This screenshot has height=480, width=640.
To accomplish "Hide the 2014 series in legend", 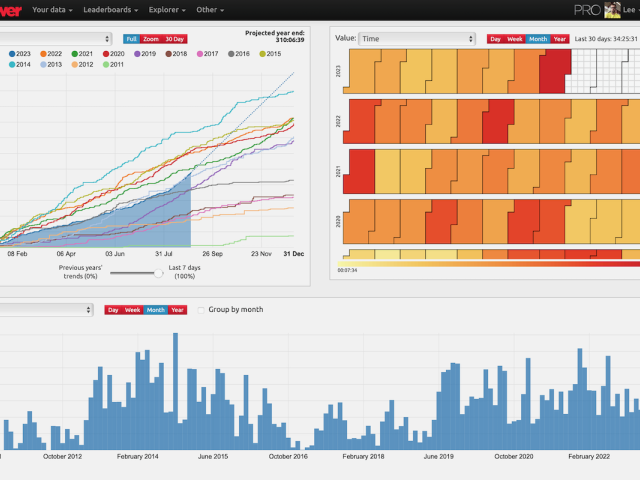I will point(21,64).
